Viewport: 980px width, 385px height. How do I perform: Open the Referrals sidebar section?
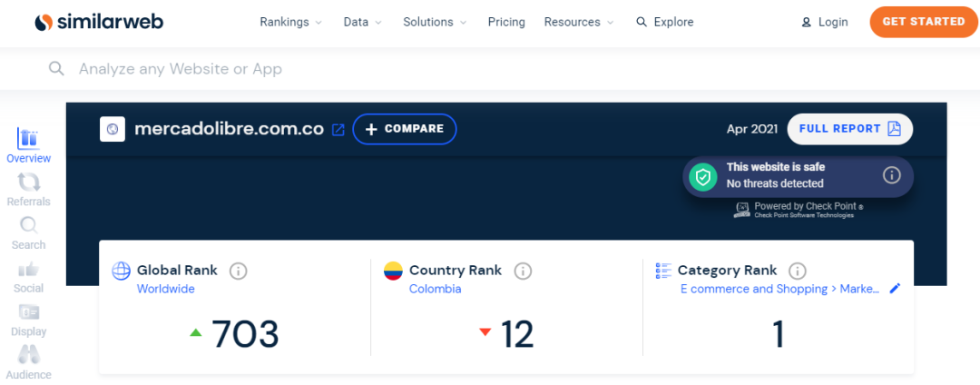(x=29, y=190)
